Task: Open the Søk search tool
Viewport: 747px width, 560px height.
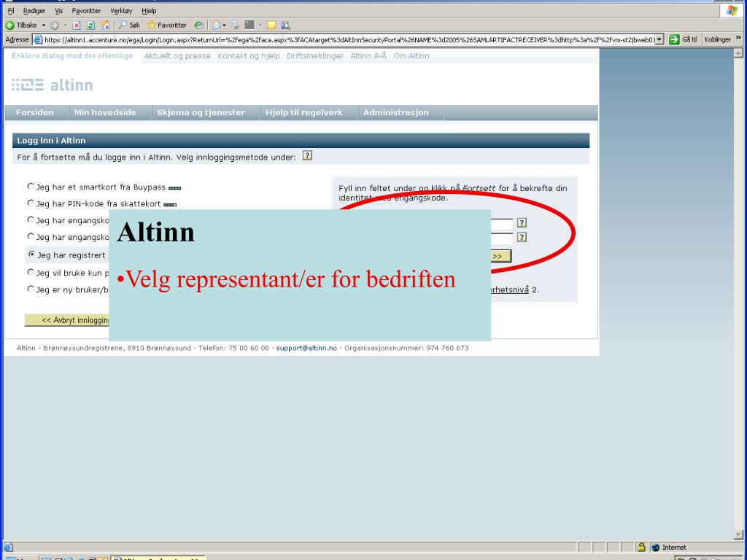Action: (x=129, y=26)
